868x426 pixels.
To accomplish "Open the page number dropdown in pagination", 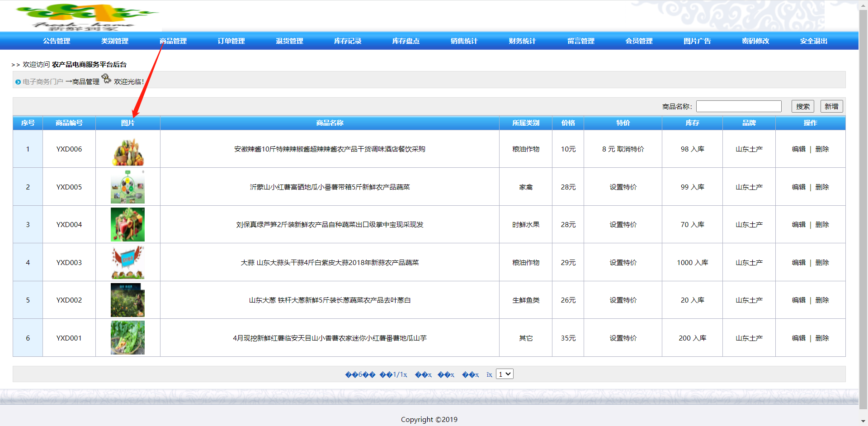I will [x=504, y=374].
